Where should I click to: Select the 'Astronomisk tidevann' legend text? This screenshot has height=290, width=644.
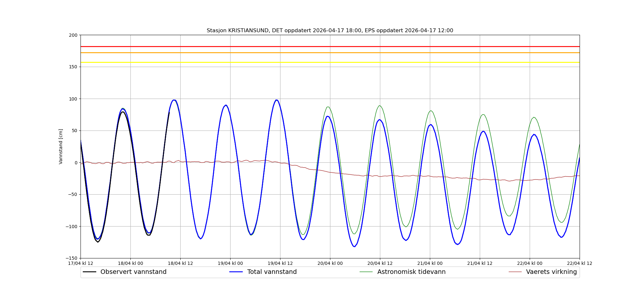click(411, 272)
